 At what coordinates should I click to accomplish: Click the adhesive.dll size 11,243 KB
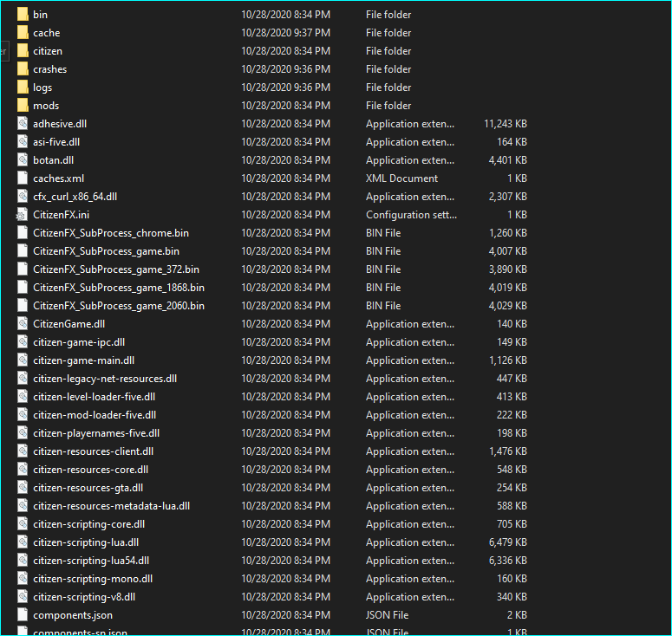tap(506, 123)
